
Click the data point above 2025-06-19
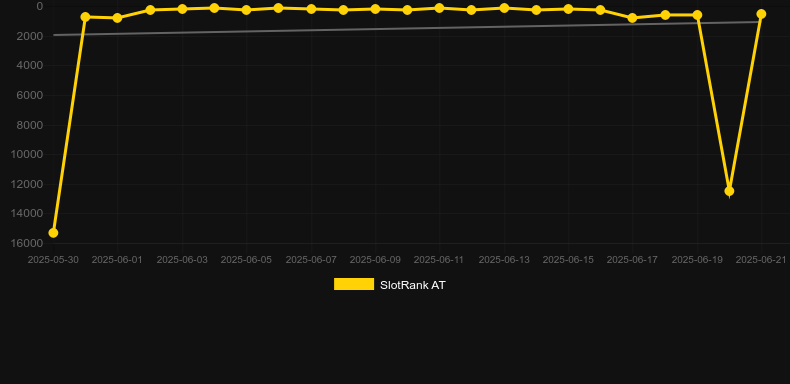coord(697,15)
